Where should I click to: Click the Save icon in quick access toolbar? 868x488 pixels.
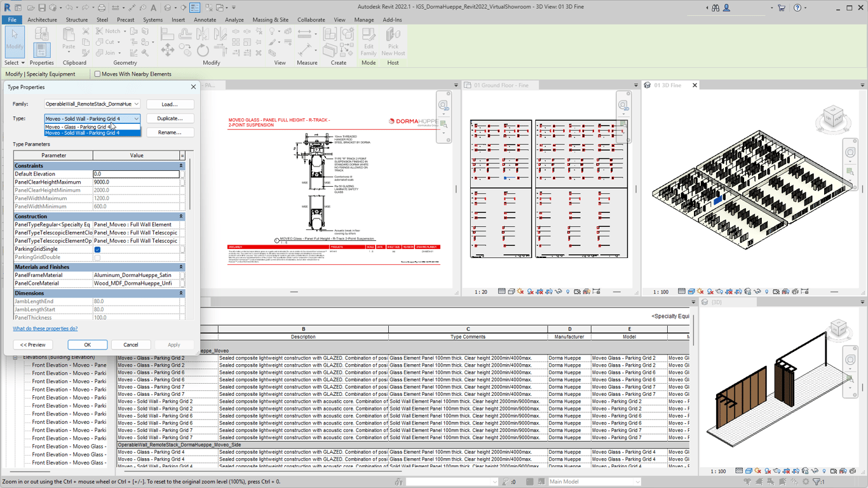pos(42,8)
